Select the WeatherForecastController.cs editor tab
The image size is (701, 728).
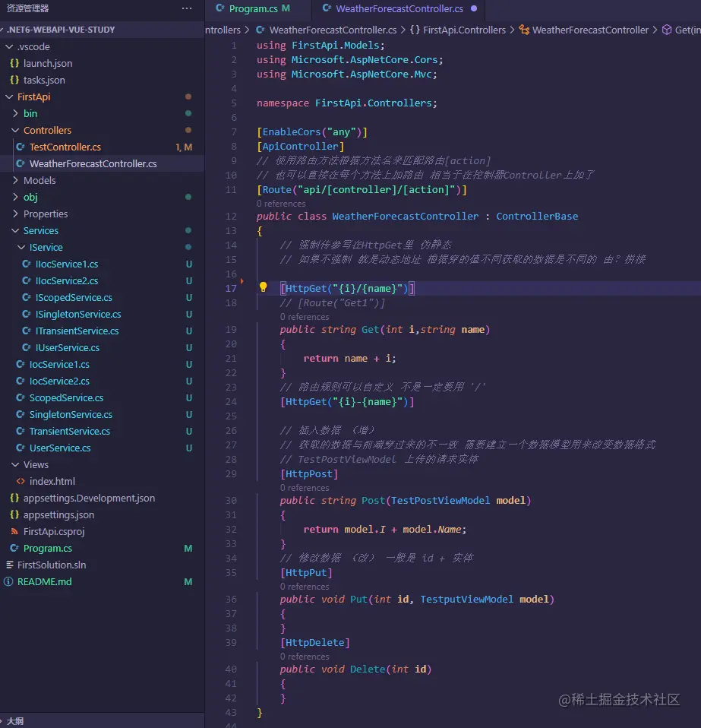399,8
